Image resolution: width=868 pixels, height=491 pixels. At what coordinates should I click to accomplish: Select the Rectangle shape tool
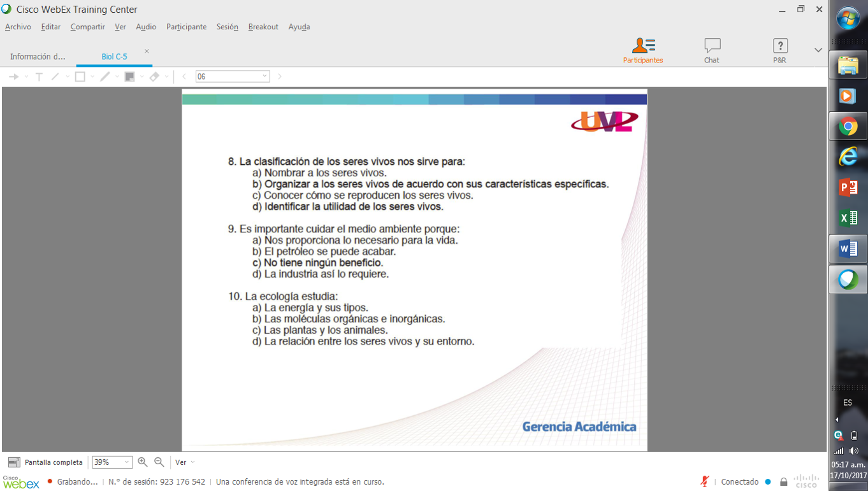[80, 76]
